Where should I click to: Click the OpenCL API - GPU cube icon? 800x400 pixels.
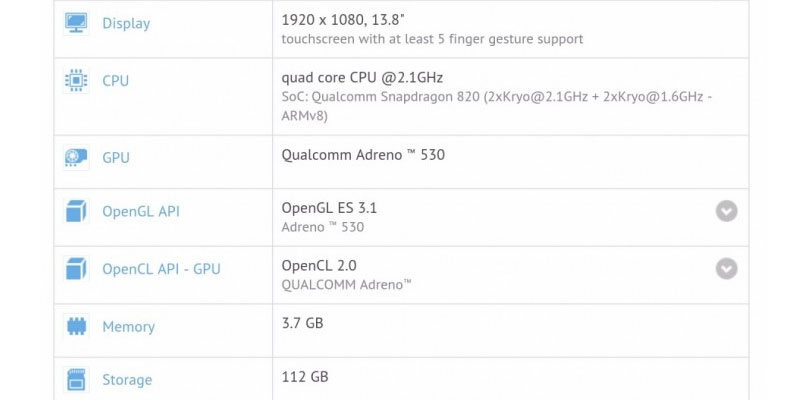pos(76,269)
